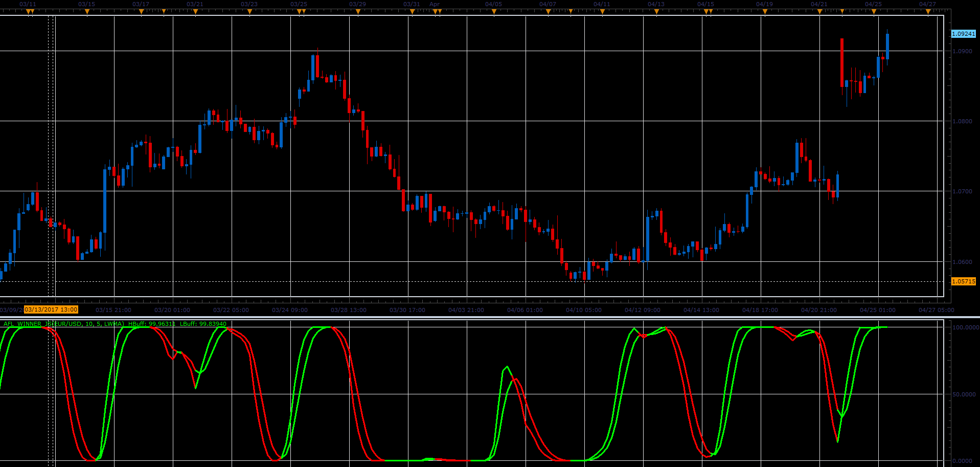This screenshot has height=467, width=980.
Task: Click the orange marker under 04/13
Action: [656, 11]
